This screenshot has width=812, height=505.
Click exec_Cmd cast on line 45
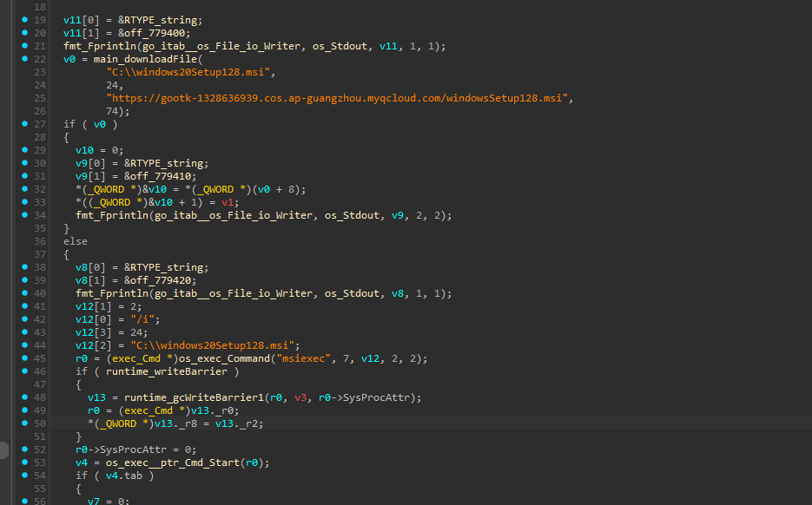point(142,358)
